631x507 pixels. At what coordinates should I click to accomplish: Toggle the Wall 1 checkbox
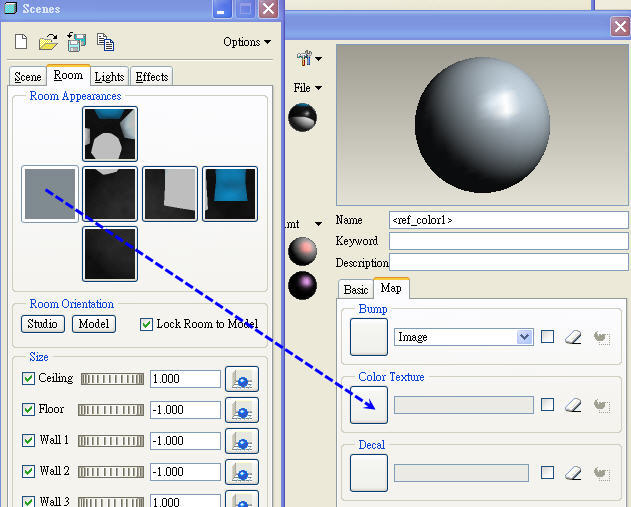(x=28, y=440)
